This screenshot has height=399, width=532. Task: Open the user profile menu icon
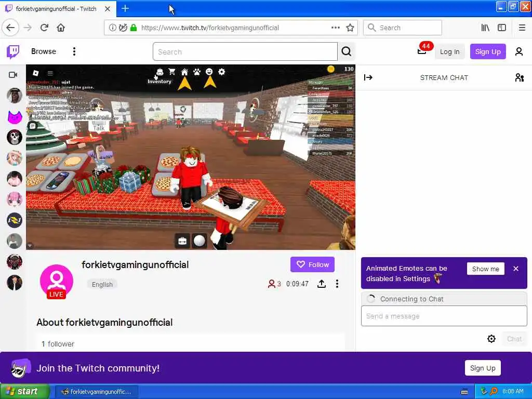pyautogui.click(x=519, y=51)
